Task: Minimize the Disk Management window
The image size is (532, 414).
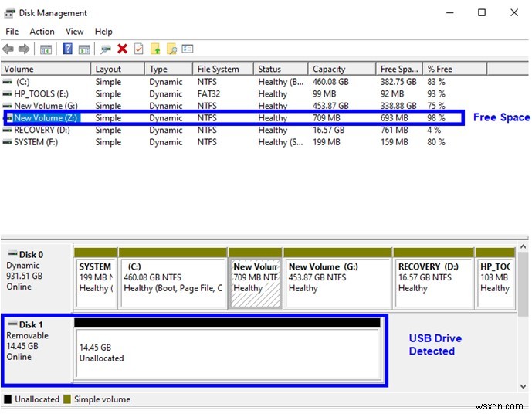Action: point(450,13)
